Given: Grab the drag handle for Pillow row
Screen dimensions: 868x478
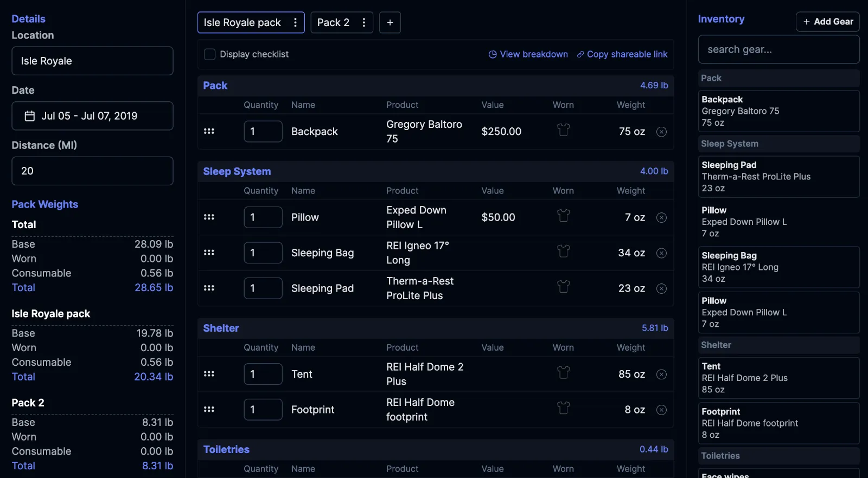Looking at the screenshot, I should point(209,217).
